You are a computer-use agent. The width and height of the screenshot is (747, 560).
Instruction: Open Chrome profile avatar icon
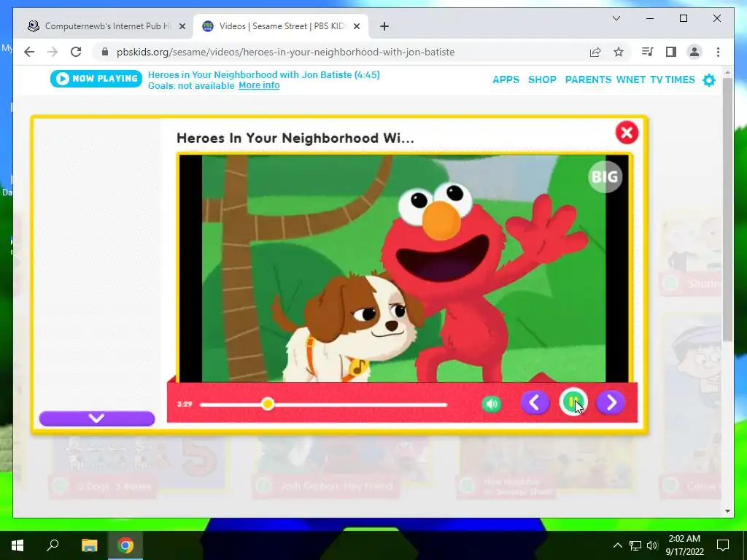tap(694, 52)
